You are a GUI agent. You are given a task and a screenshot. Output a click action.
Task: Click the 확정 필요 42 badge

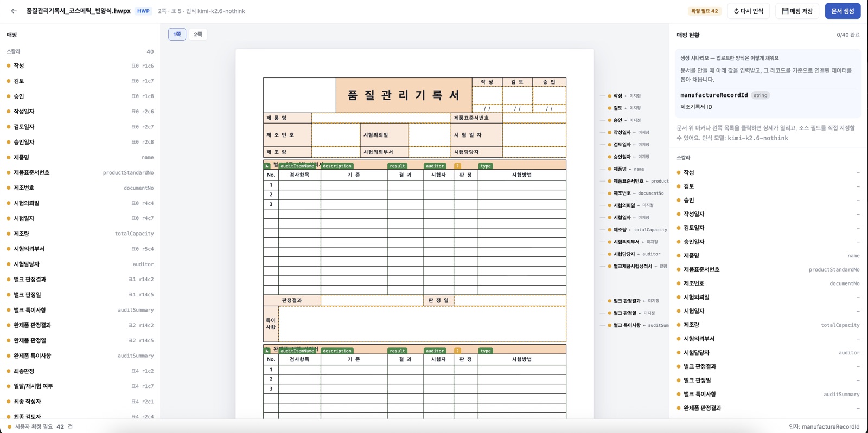click(704, 11)
